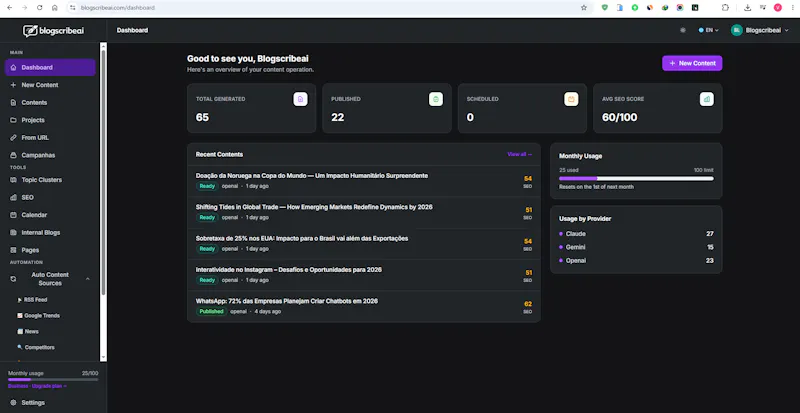Click the 62 SEO score of WhatsApp article
Screen dimensions: 800x413
(528, 304)
